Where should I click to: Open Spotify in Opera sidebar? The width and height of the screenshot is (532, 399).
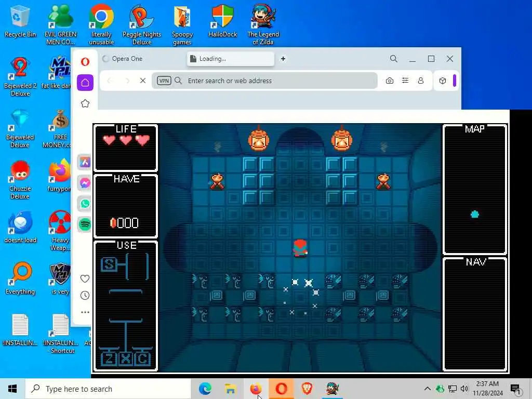[x=85, y=224]
